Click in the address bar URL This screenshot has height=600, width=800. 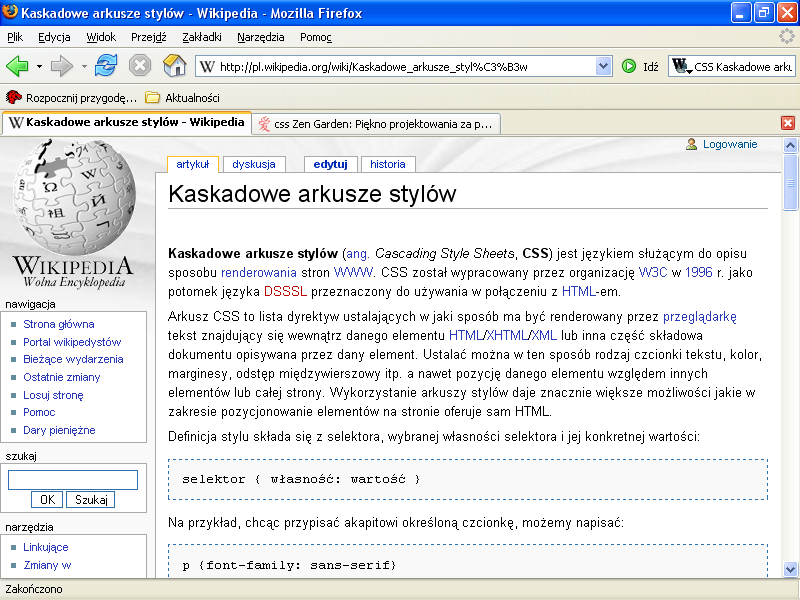pos(406,66)
